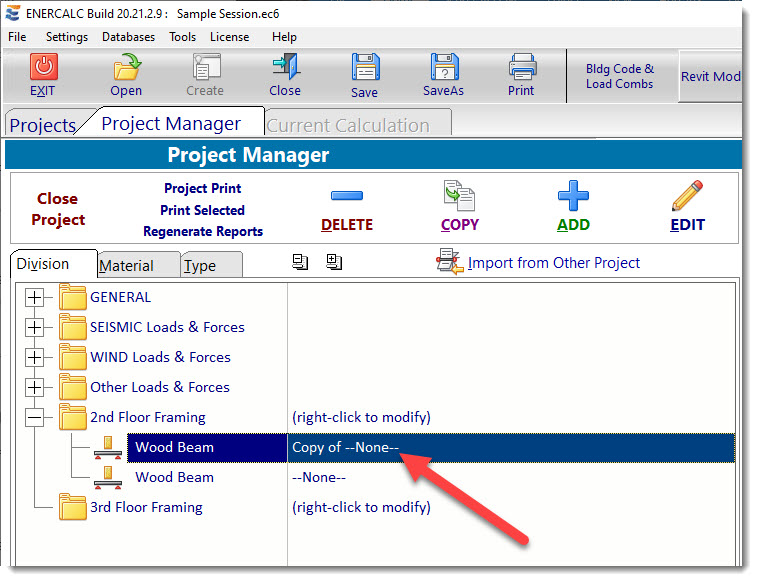
Task: Edit the selection with the pencil icon
Action: click(687, 195)
